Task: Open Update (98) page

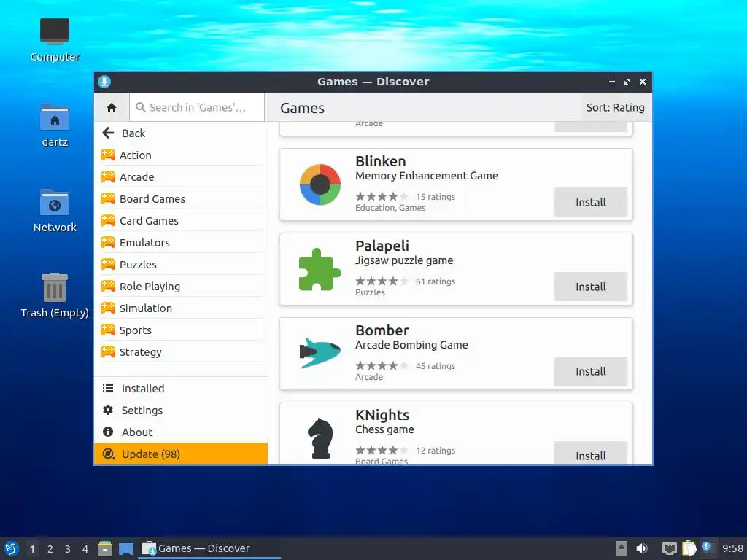Action: [x=181, y=454]
